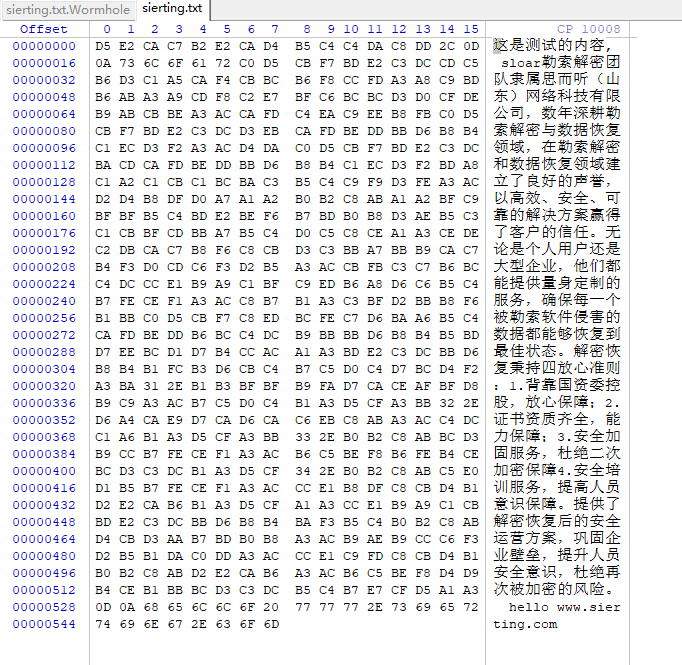
Task: Click the Offset column header
Action: [44, 29]
